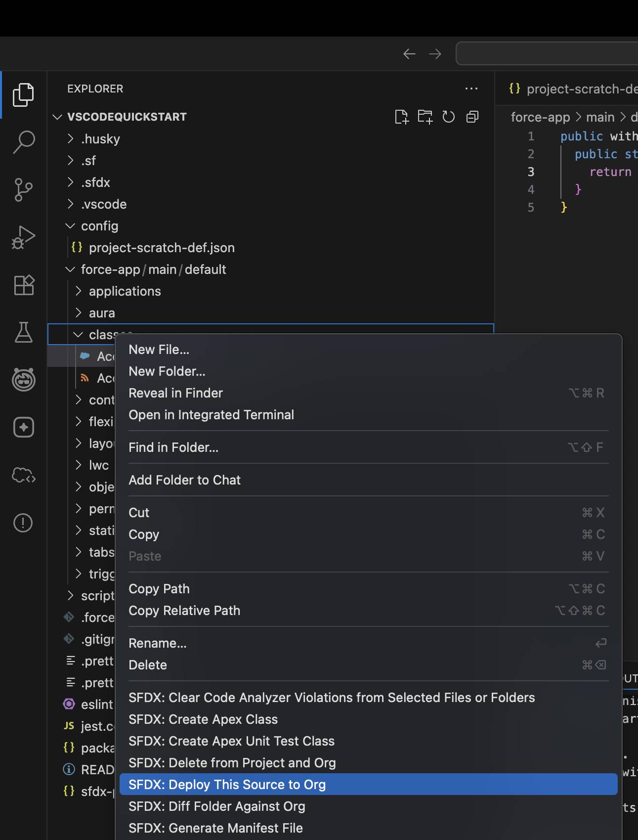
Task: Create a new folder via Explorer toolbar
Action: coord(425,117)
